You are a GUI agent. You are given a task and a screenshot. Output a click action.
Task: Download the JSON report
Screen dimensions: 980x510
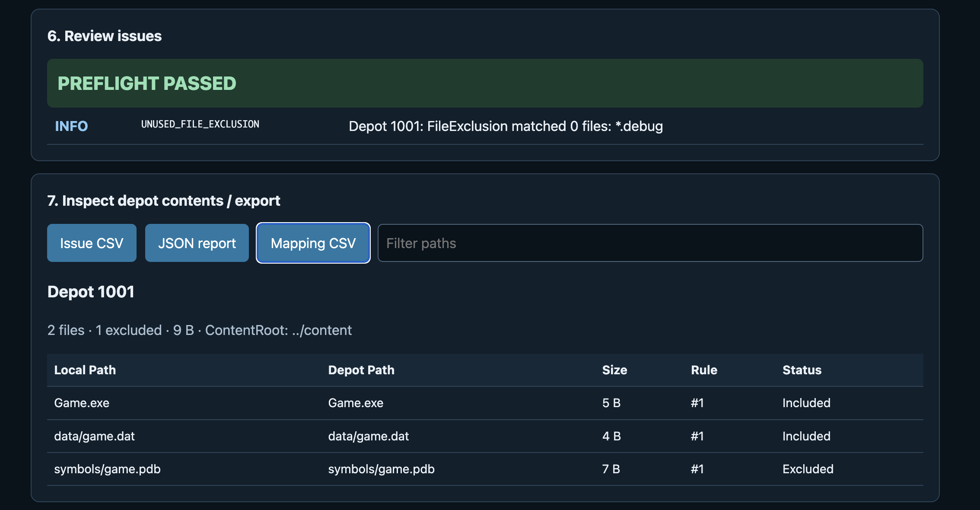click(x=197, y=243)
